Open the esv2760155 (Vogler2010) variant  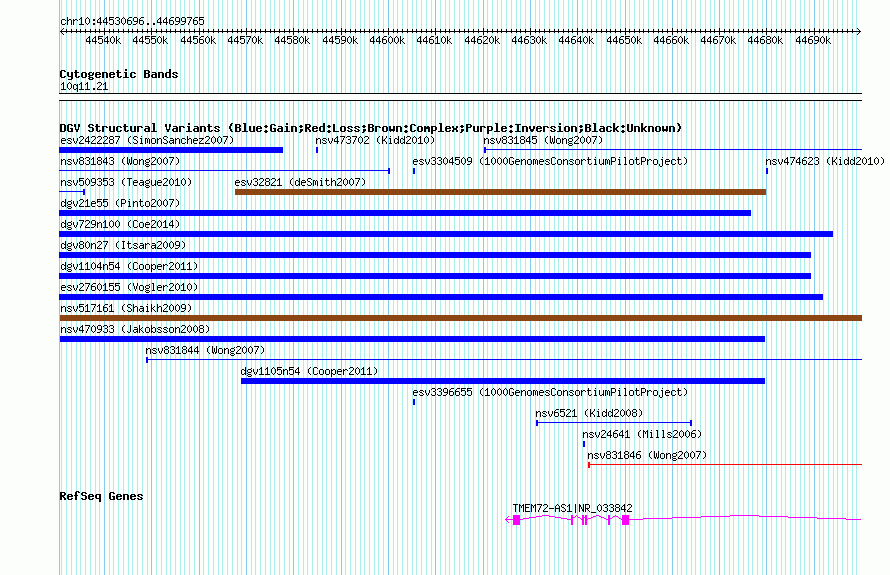pyautogui.click(x=129, y=287)
